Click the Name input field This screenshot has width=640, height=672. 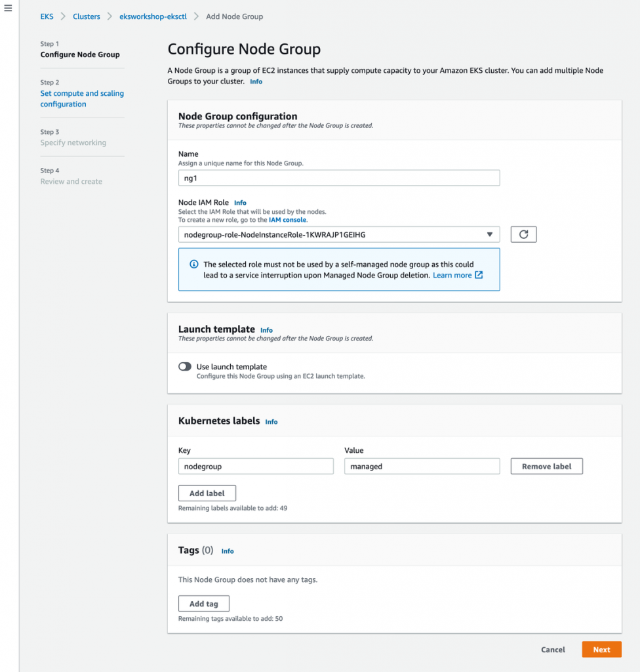[x=338, y=178]
